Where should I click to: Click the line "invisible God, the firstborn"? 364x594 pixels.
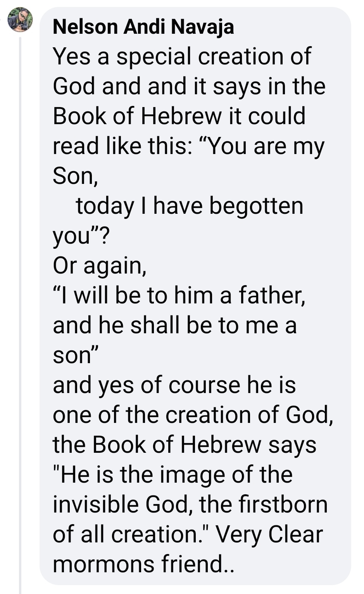pyautogui.click(x=190, y=505)
